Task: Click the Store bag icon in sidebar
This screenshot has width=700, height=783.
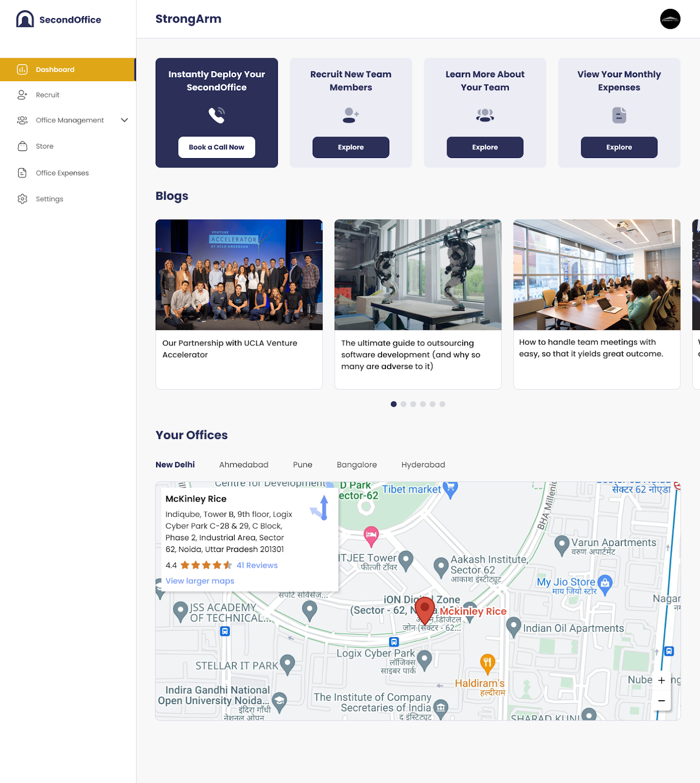Action: tap(22, 146)
